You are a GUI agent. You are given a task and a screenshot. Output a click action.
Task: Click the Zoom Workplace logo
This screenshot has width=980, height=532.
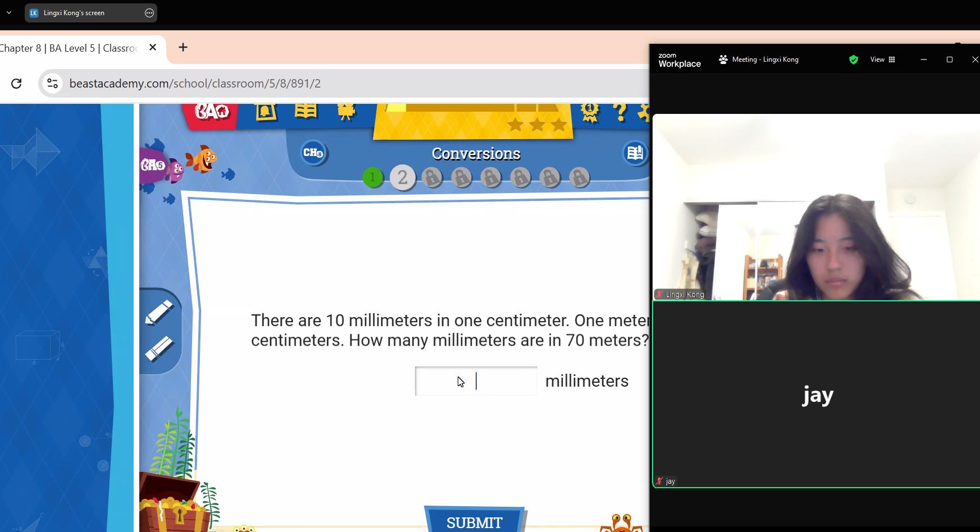point(680,60)
